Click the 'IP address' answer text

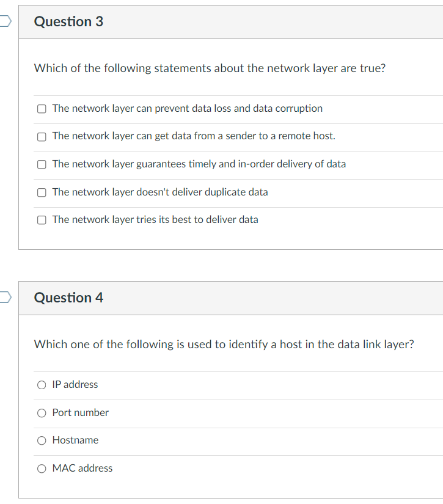click(75, 384)
